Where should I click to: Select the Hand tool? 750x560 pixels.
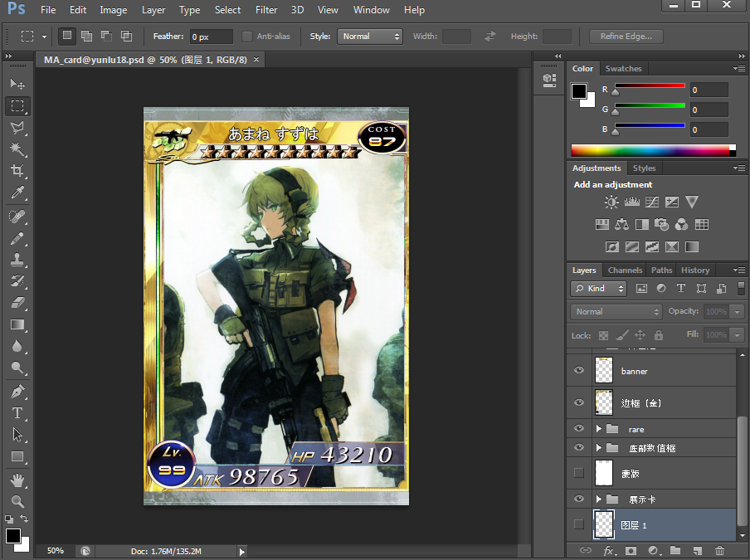17,480
